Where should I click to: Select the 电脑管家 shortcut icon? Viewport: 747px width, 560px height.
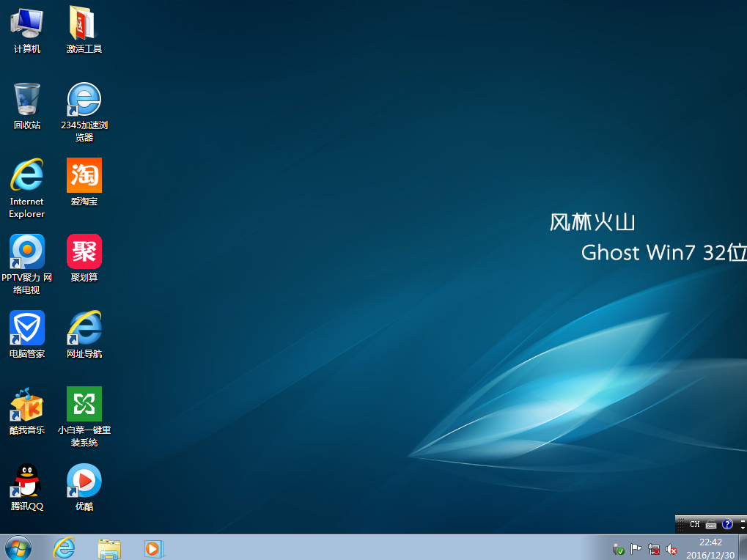tap(27, 334)
